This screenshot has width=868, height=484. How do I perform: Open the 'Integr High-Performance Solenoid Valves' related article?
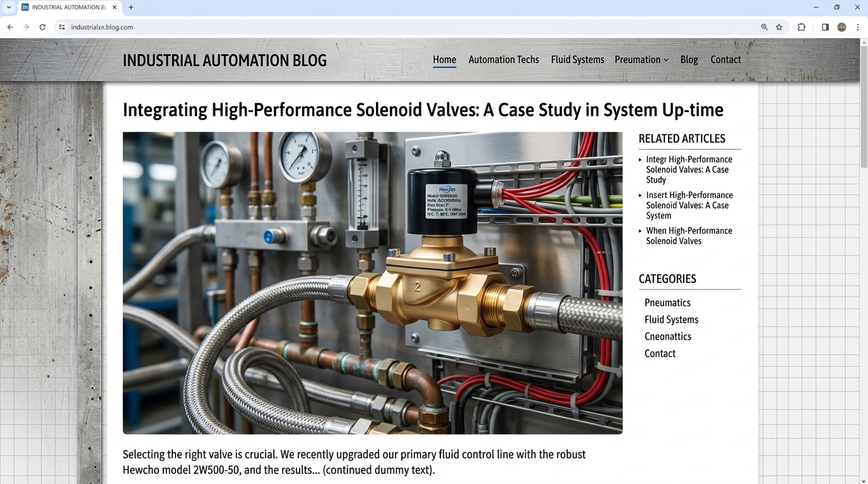[689, 169]
